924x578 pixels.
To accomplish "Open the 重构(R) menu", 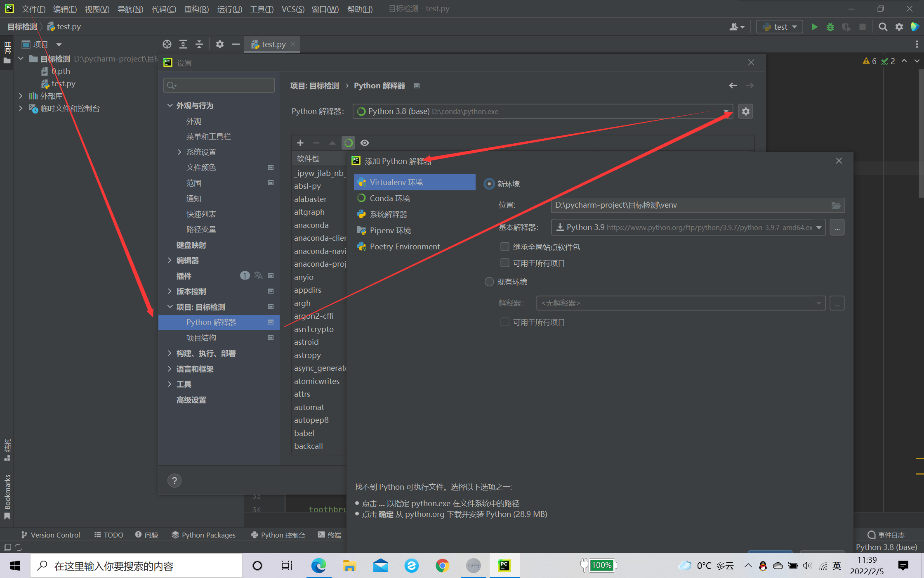I will [196, 9].
